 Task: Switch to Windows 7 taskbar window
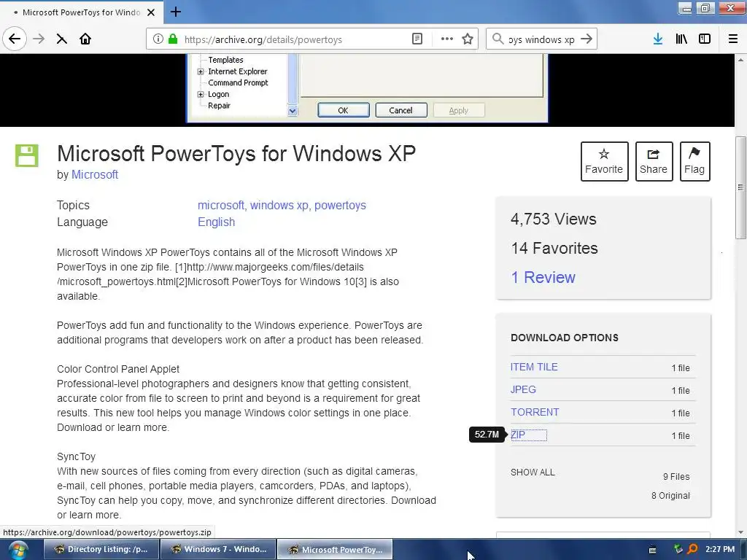click(218, 550)
